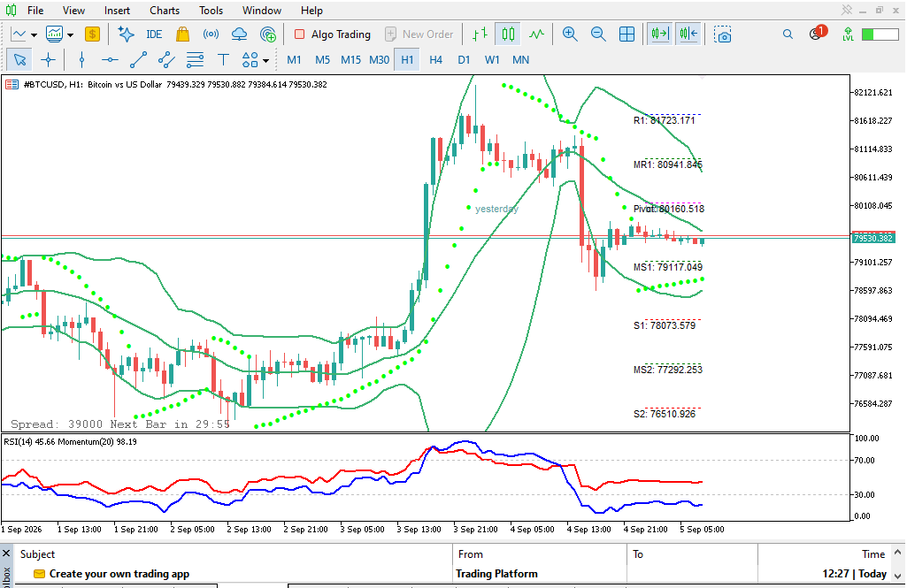Open the indicators list icon
The width and height of the screenshot is (907, 588).
[x=54, y=34]
